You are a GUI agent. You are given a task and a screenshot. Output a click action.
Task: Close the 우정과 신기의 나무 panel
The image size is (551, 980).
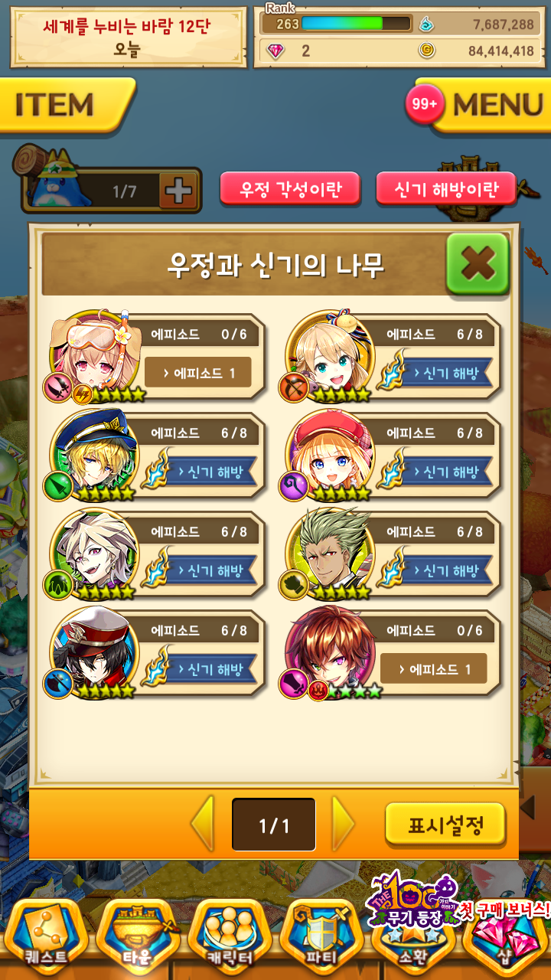tap(478, 264)
